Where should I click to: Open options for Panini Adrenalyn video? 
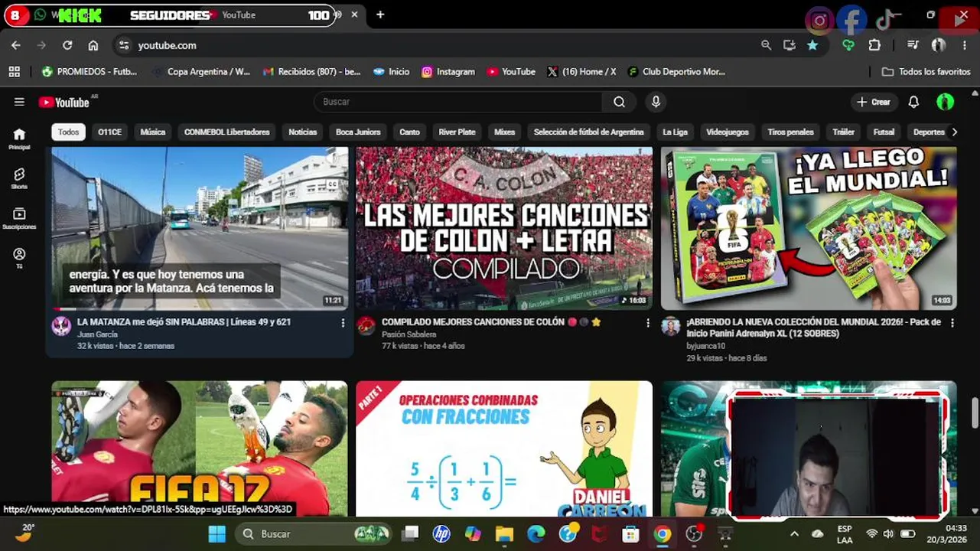[952, 323]
